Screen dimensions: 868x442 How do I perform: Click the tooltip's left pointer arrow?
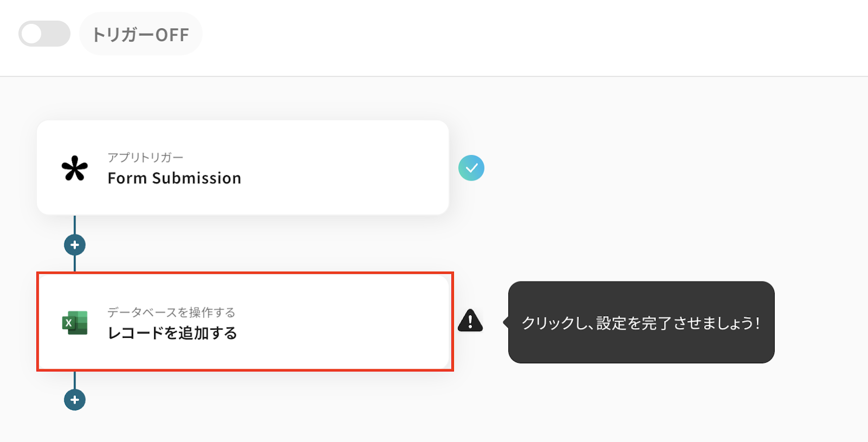tap(506, 322)
